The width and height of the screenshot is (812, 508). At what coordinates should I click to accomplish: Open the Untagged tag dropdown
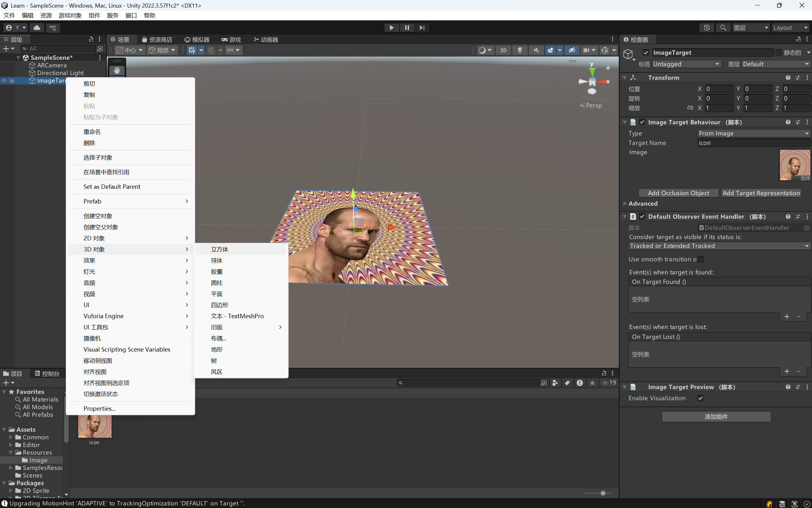(686, 64)
